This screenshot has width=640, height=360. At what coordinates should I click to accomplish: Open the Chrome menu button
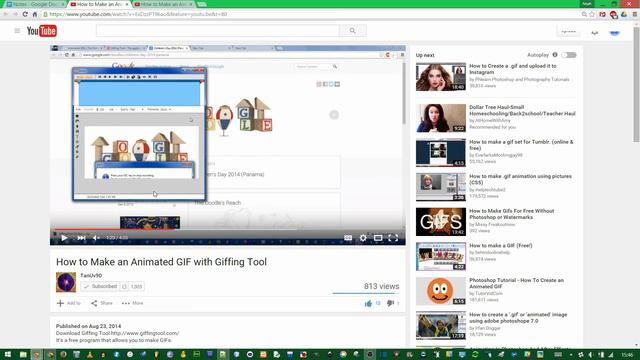tap(634, 14)
